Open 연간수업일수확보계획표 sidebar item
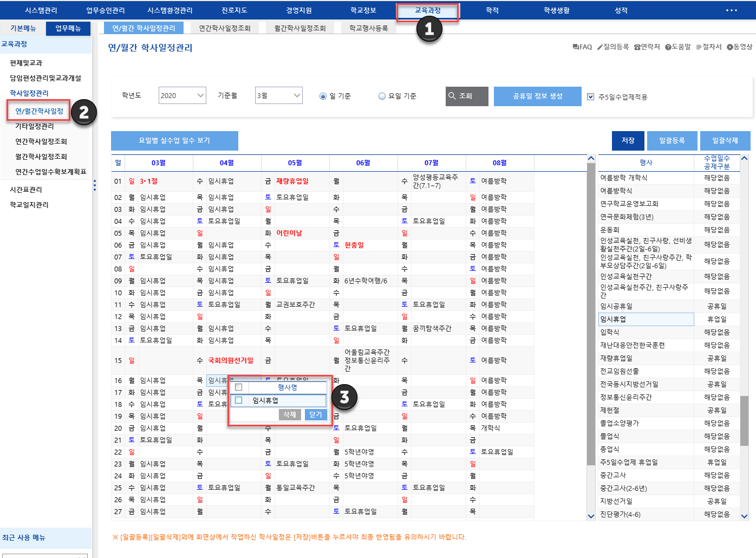This screenshot has height=558, width=756. 51,172
